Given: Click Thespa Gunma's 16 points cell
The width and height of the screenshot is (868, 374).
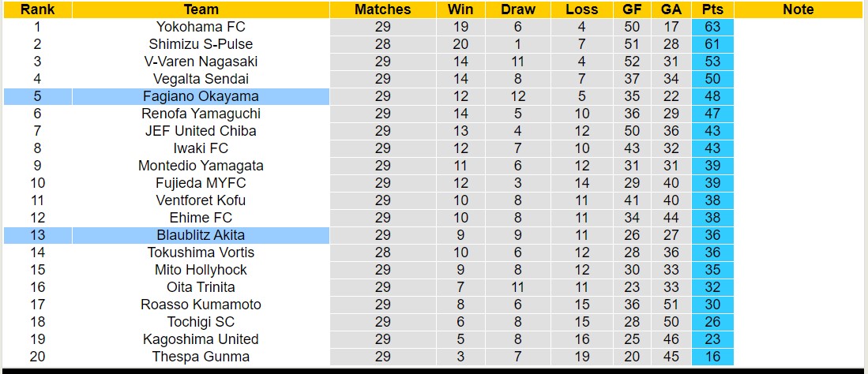Looking at the screenshot, I should [x=712, y=357].
